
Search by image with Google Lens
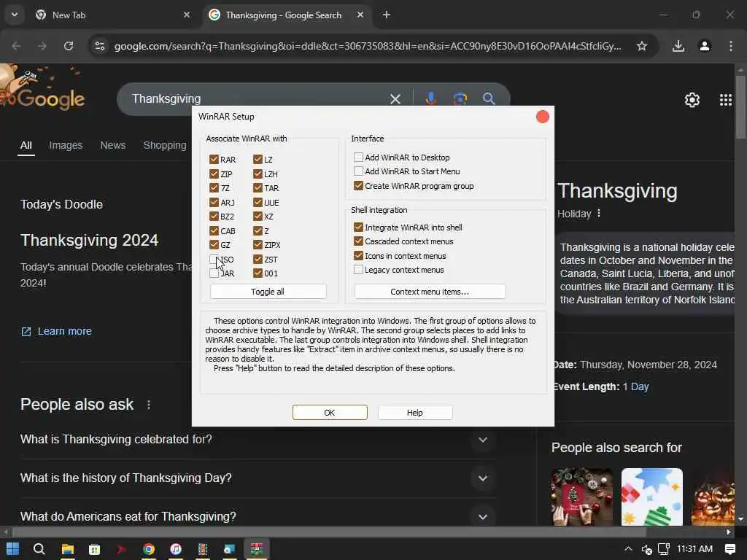tap(460, 98)
